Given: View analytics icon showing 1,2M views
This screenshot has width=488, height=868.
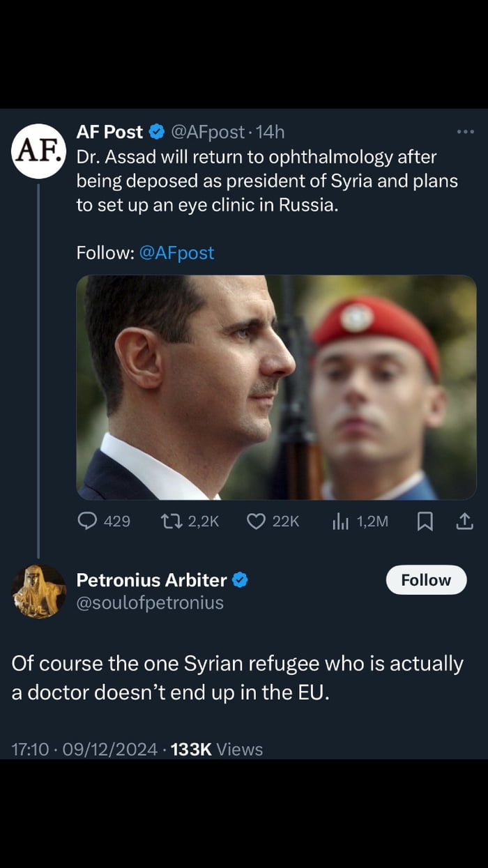Looking at the screenshot, I should [x=340, y=521].
